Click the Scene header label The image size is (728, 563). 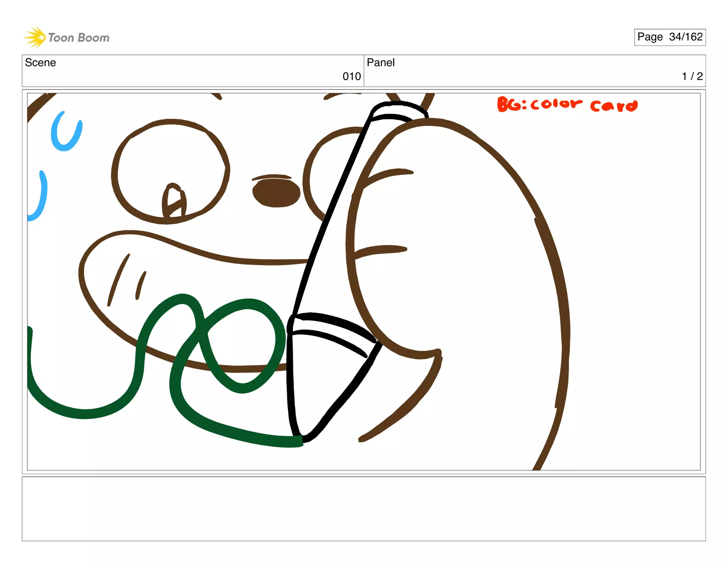(41, 63)
